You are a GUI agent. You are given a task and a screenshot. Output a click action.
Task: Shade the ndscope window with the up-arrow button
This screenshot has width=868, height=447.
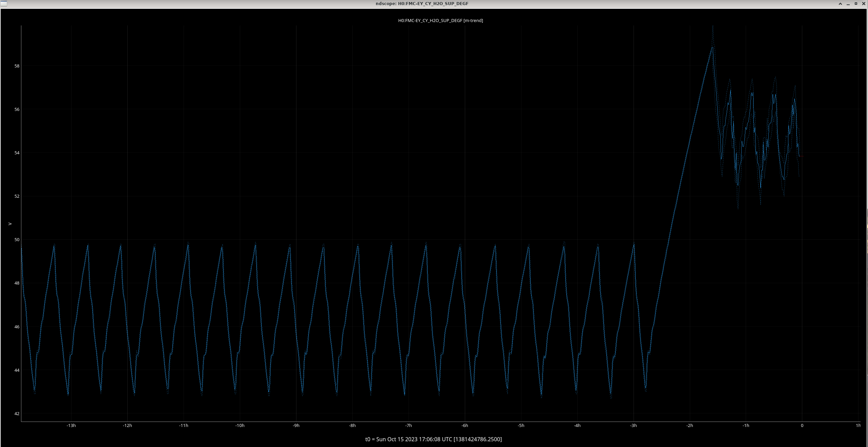(840, 4)
